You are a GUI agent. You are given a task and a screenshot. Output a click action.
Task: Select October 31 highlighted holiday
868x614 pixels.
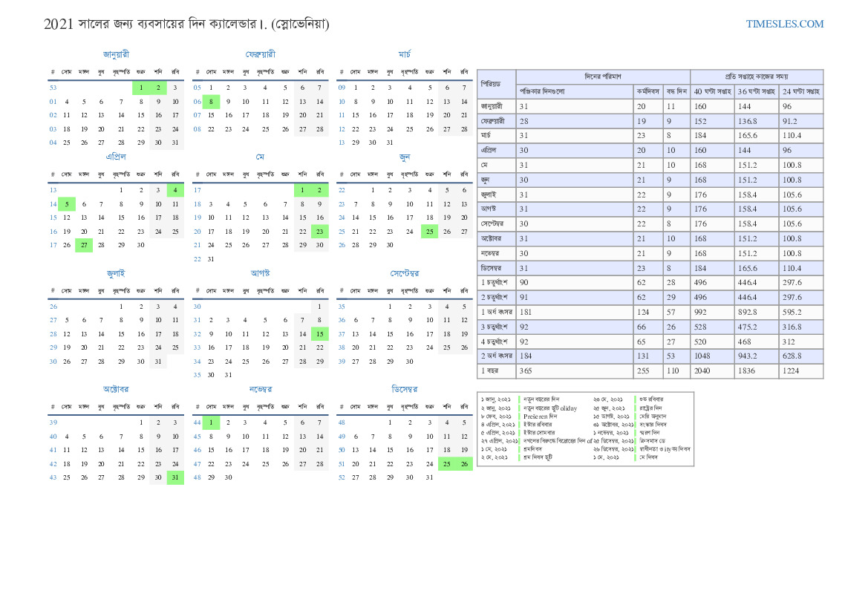point(175,477)
